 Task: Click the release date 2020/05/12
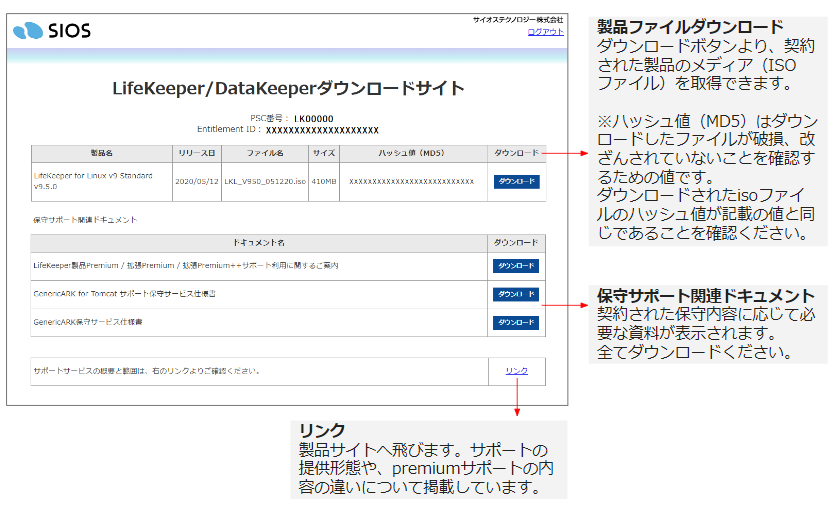click(197, 182)
